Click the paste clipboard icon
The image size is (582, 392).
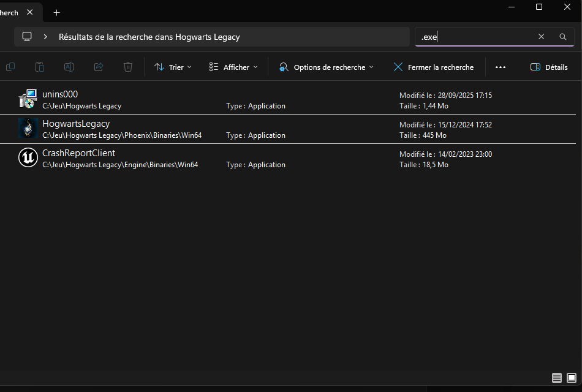click(40, 67)
